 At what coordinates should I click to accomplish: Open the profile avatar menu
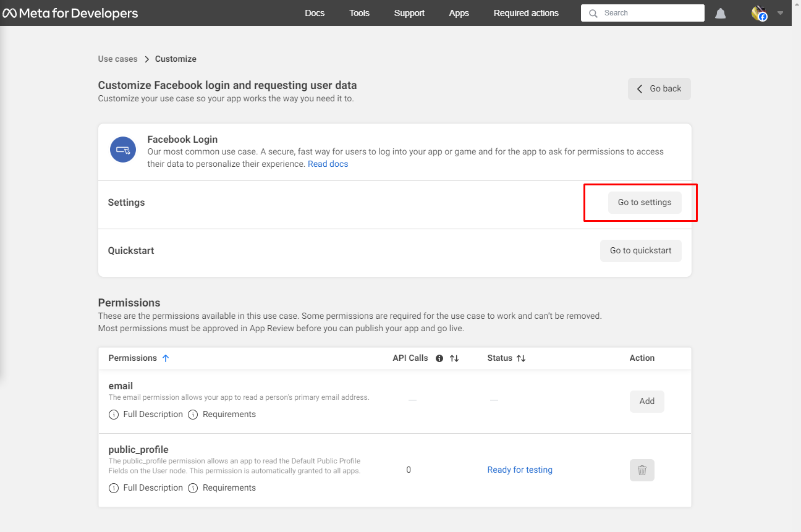coord(760,13)
